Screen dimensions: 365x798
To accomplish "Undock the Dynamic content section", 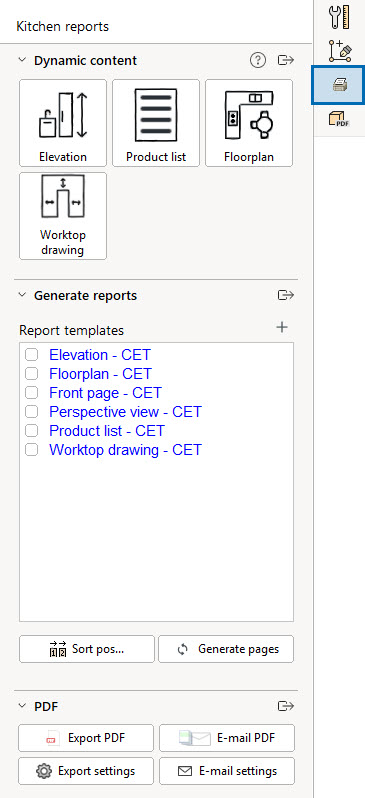I will click(x=286, y=61).
